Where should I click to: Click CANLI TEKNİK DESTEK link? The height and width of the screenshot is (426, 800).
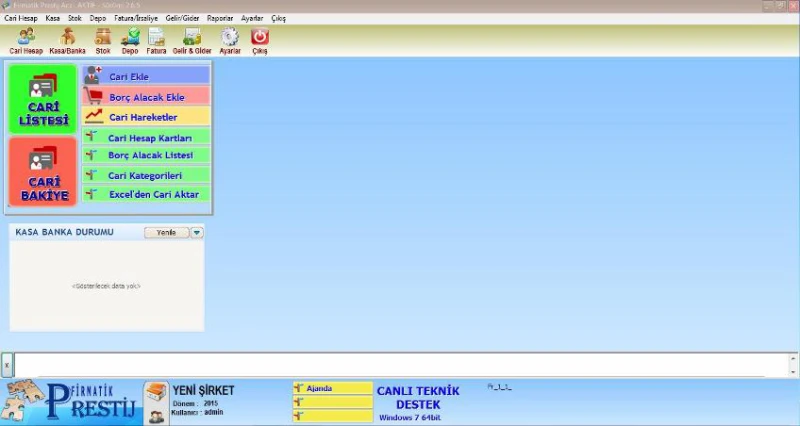click(x=418, y=397)
